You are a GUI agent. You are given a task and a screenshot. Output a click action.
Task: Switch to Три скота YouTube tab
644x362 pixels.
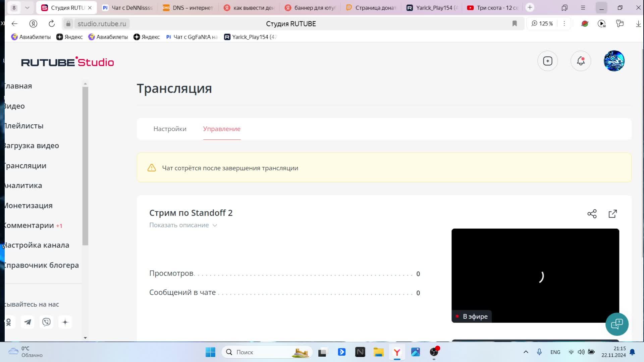point(492,8)
